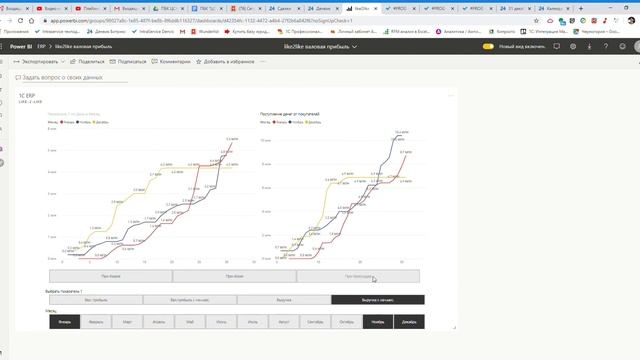Select the first chart range button
This screenshot has height=360, width=640.
[111, 276]
